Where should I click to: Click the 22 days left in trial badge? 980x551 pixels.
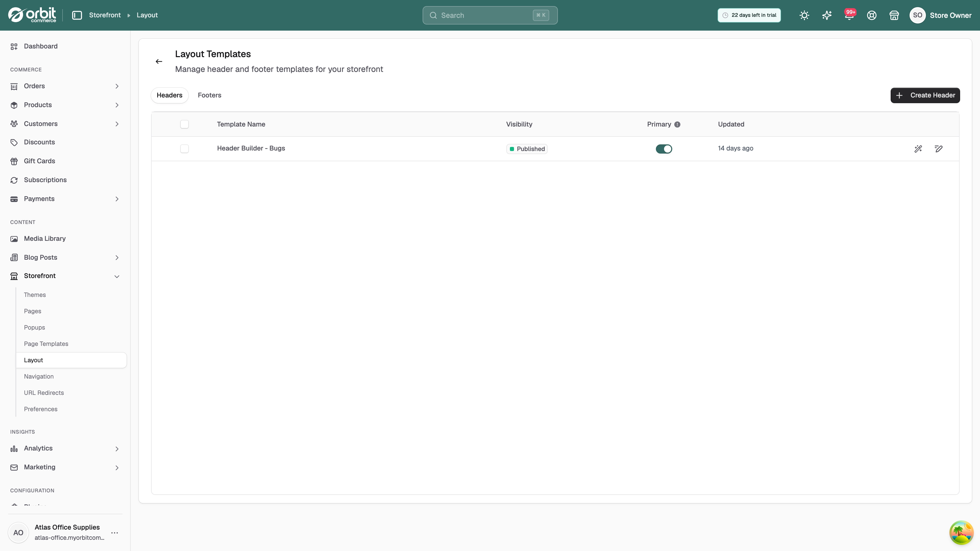coord(749,15)
